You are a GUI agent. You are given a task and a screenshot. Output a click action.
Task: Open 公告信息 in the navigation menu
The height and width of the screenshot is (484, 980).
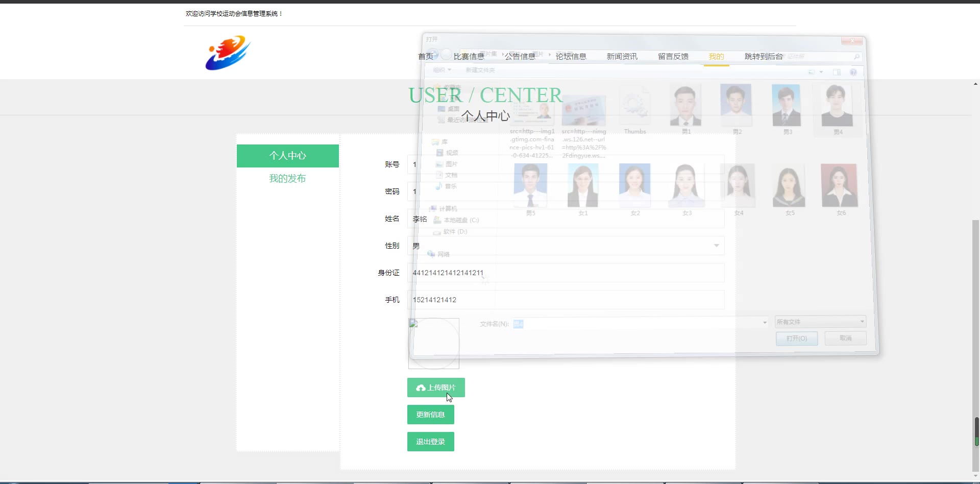tap(520, 56)
